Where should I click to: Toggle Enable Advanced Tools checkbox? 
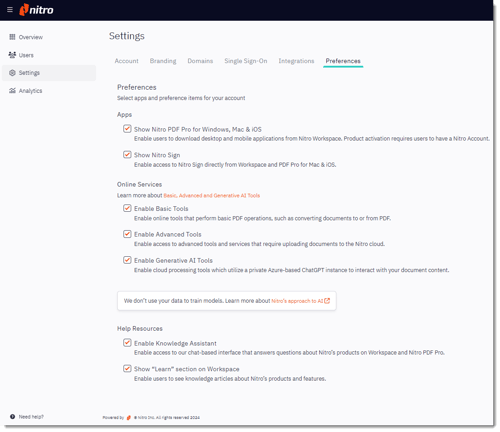pyautogui.click(x=127, y=234)
